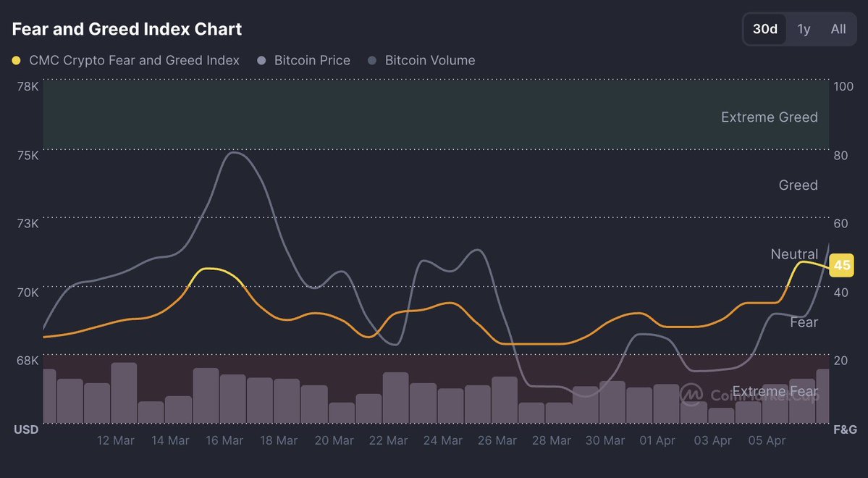
Task: Toggle the Bitcoin Price series legend
Action: pos(312,61)
